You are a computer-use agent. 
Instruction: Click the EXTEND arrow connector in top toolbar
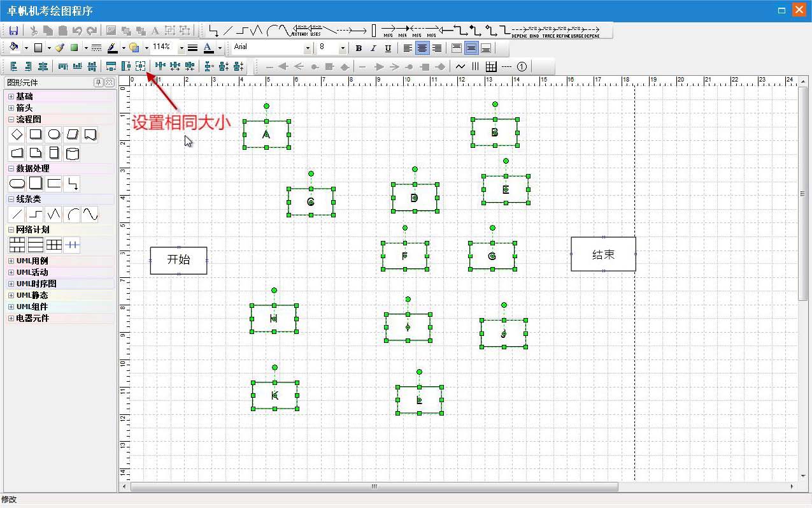coord(301,30)
